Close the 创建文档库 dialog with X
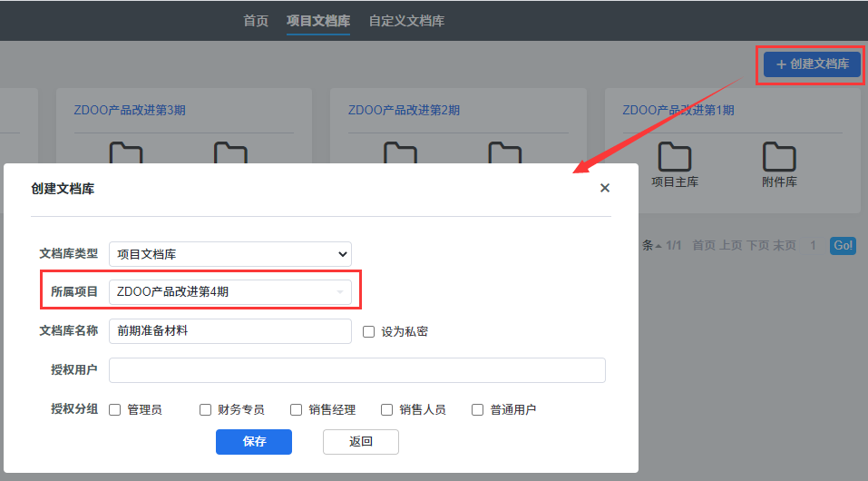Screen dimensions: 868x481 [605, 188]
